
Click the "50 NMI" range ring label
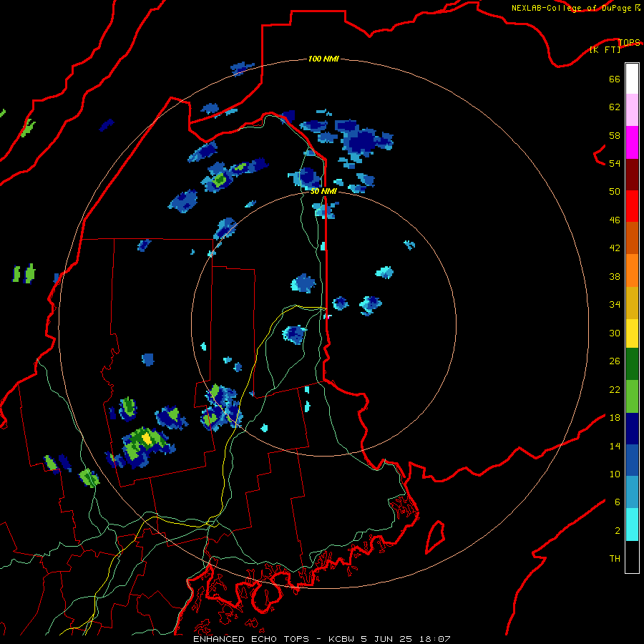[x=323, y=191]
